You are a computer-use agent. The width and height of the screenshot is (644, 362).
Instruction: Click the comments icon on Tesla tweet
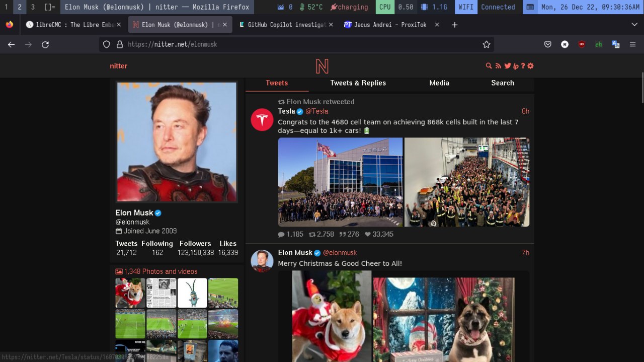tap(281, 234)
